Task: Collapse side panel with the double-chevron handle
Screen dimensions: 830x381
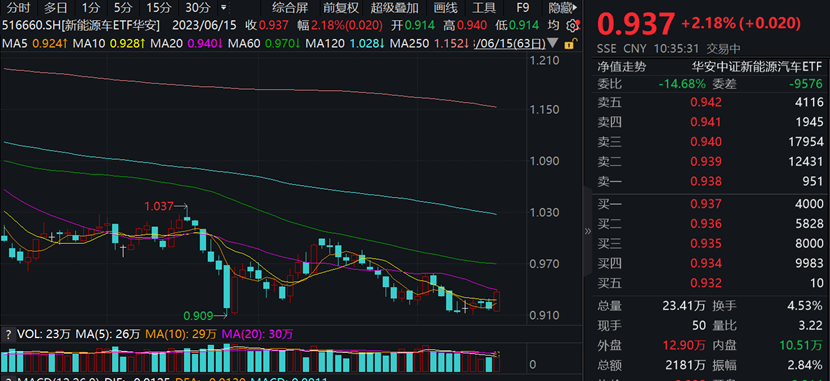Action: [588, 231]
